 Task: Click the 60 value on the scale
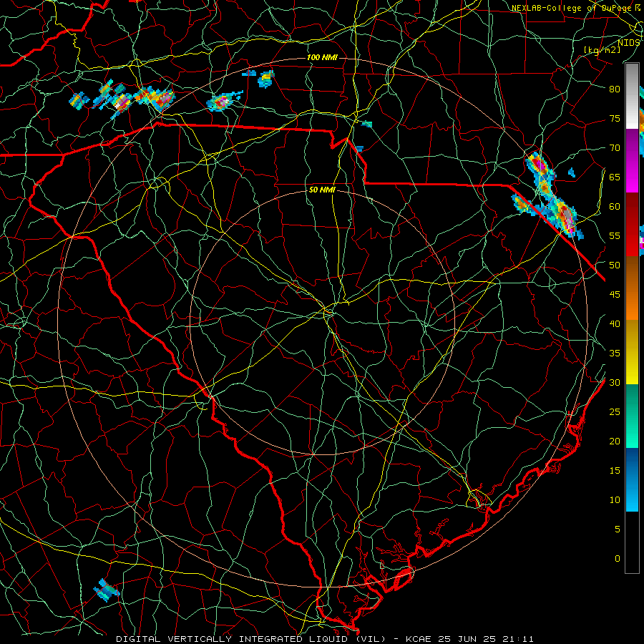point(615,207)
